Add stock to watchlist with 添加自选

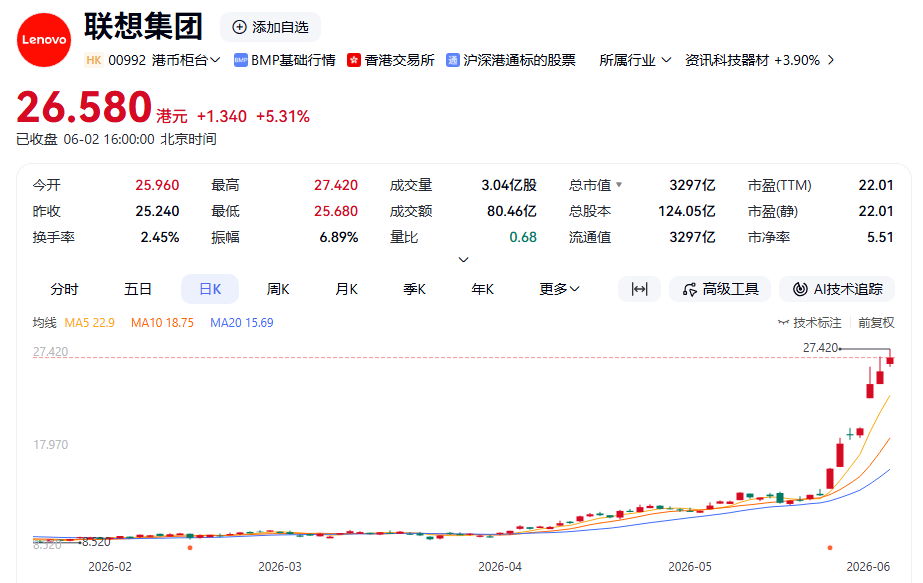point(271,27)
